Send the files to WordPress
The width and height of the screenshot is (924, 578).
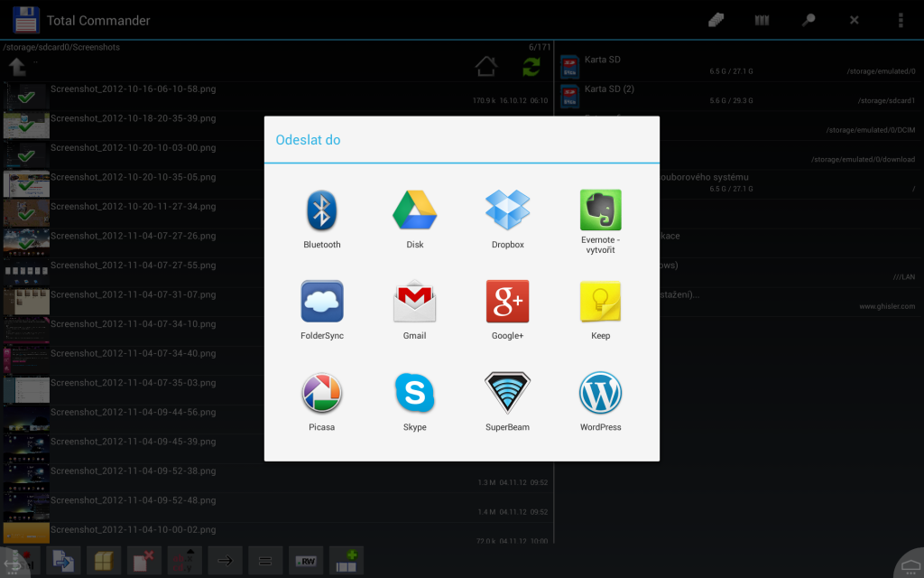click(x=600, y=402)
